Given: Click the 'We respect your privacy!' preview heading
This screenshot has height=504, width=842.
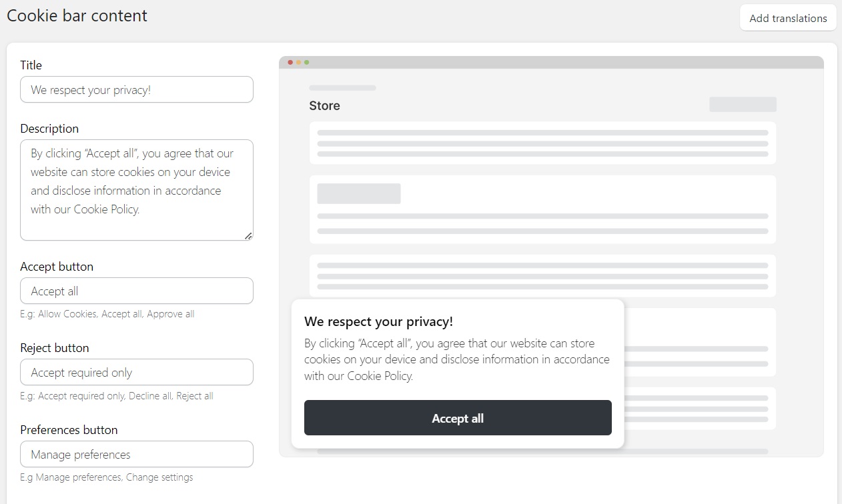Looking at the screenshot, I should pyautogui.click(x=378, y=321).
